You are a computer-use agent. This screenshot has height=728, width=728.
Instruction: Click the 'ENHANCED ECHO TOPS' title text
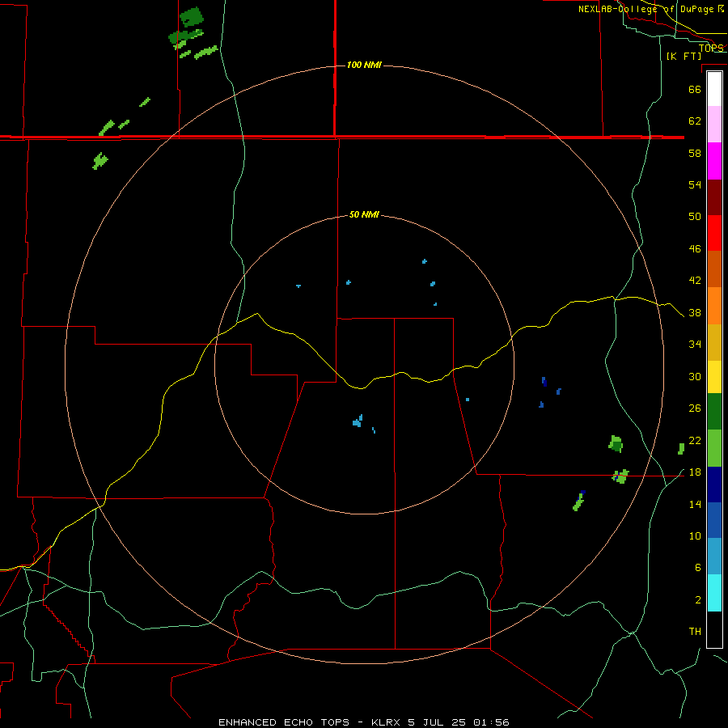coord(284,722)
